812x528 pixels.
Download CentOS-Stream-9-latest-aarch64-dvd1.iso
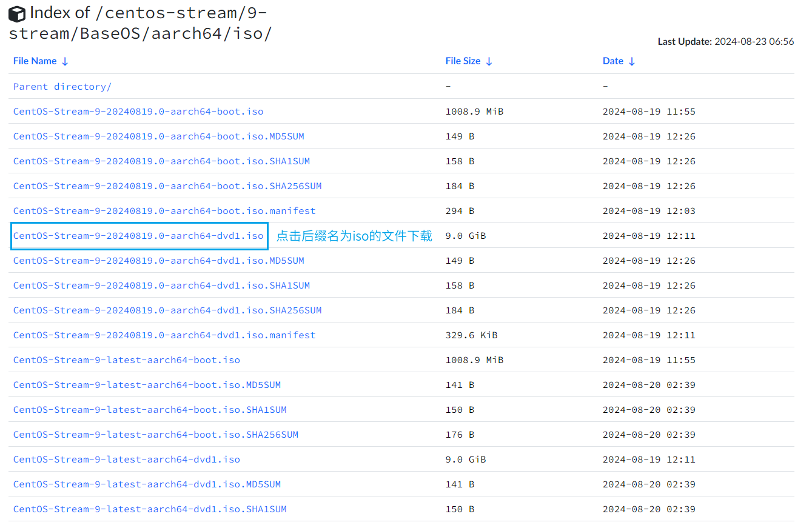point(126,459)
